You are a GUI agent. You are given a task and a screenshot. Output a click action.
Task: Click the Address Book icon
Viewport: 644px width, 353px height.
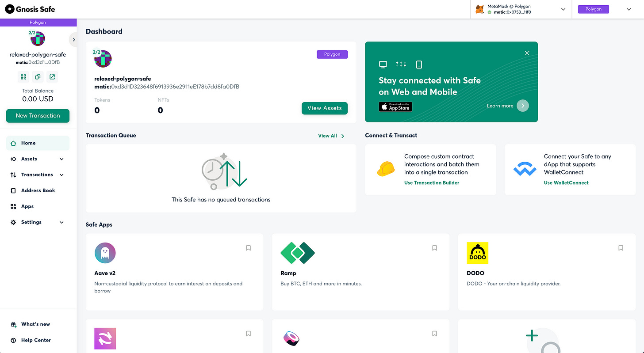[13, 191]
